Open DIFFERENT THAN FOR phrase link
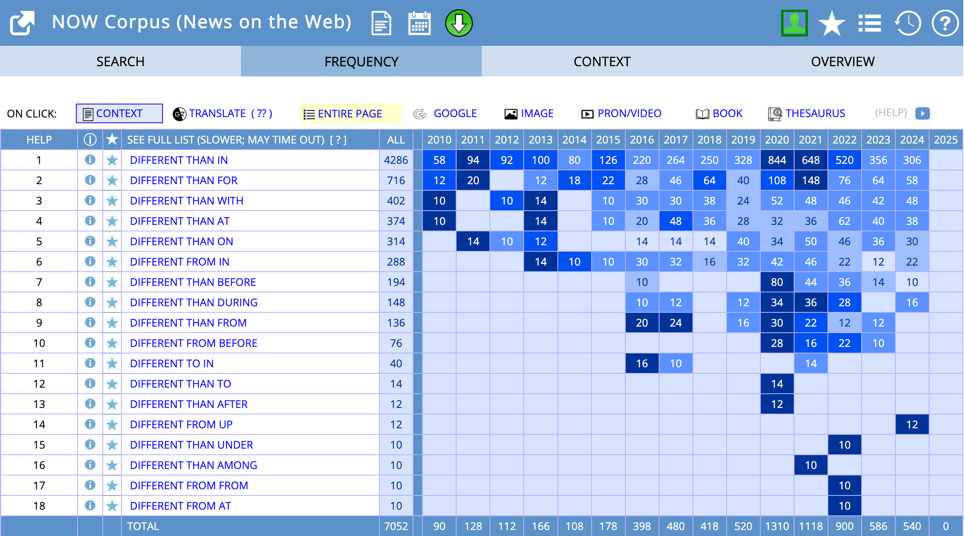 184,181
